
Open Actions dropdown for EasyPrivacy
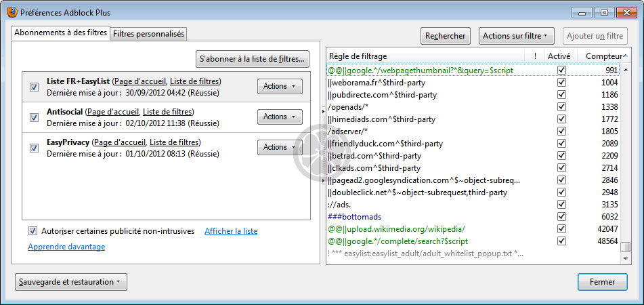point(280,147)
